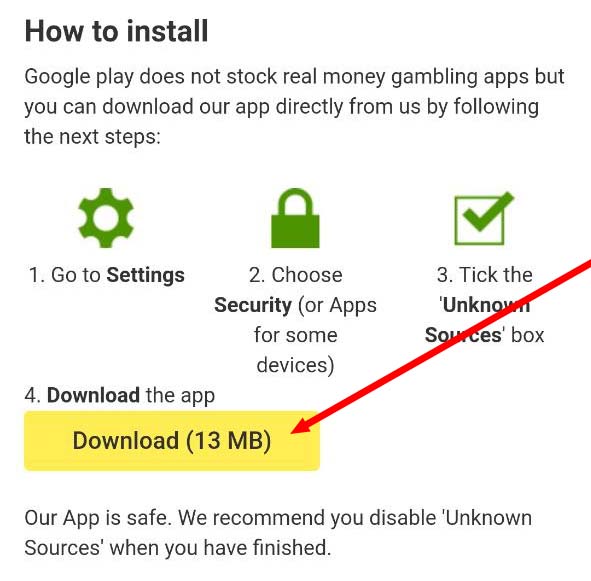Click 'the next steps:' text line
Screen dimensions: 591x581
pos(92,136)
